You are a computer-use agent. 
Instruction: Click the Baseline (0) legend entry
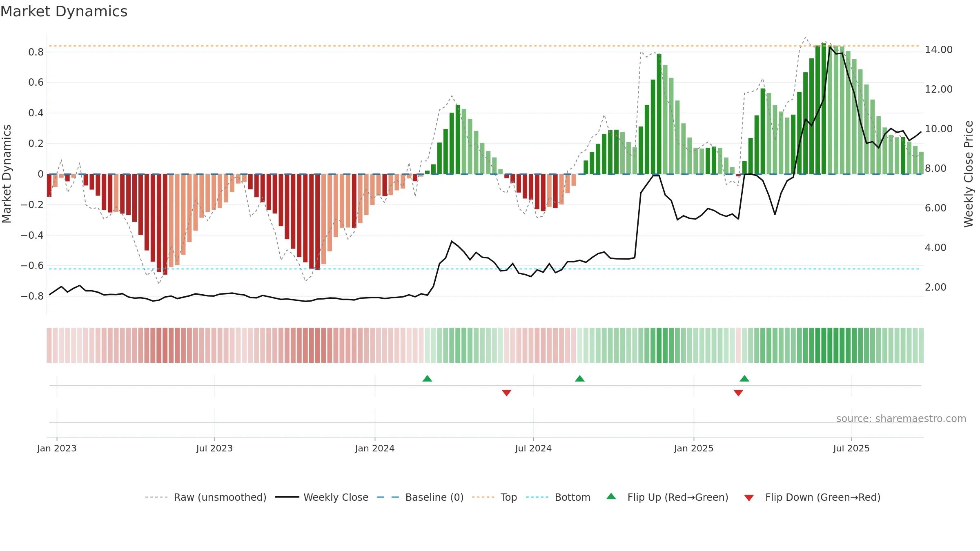[420, 497]
